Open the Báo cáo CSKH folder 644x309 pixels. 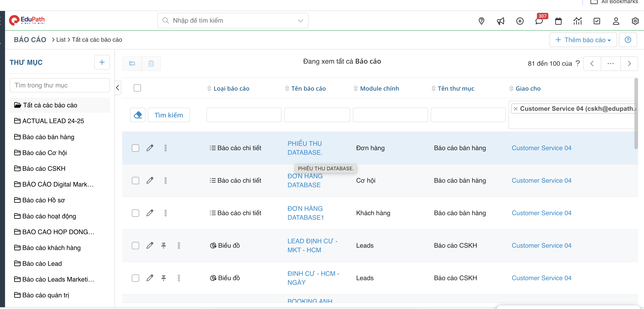click(44, 168)
